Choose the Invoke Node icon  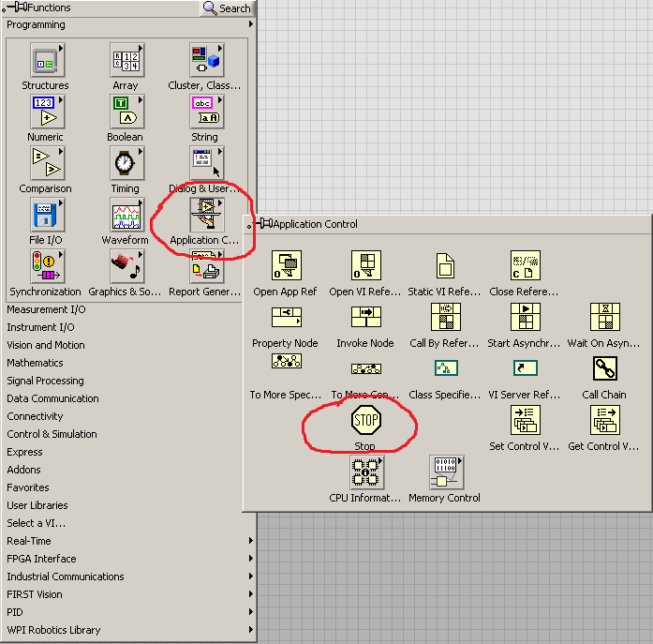(365, 318)
